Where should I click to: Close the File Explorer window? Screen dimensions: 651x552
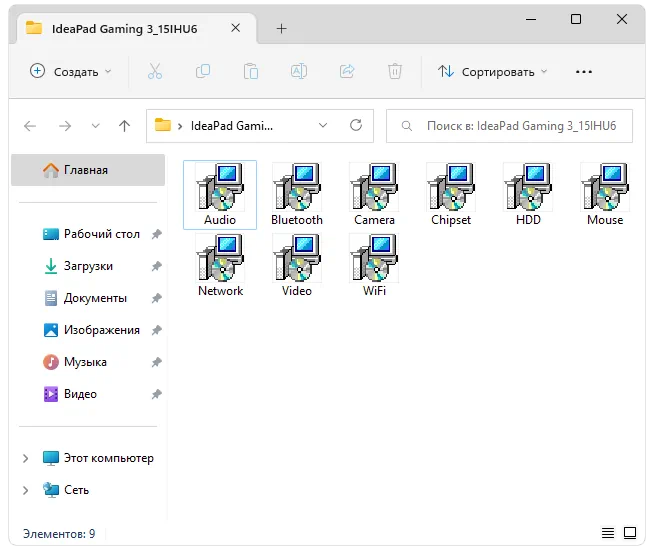point(622,19)
